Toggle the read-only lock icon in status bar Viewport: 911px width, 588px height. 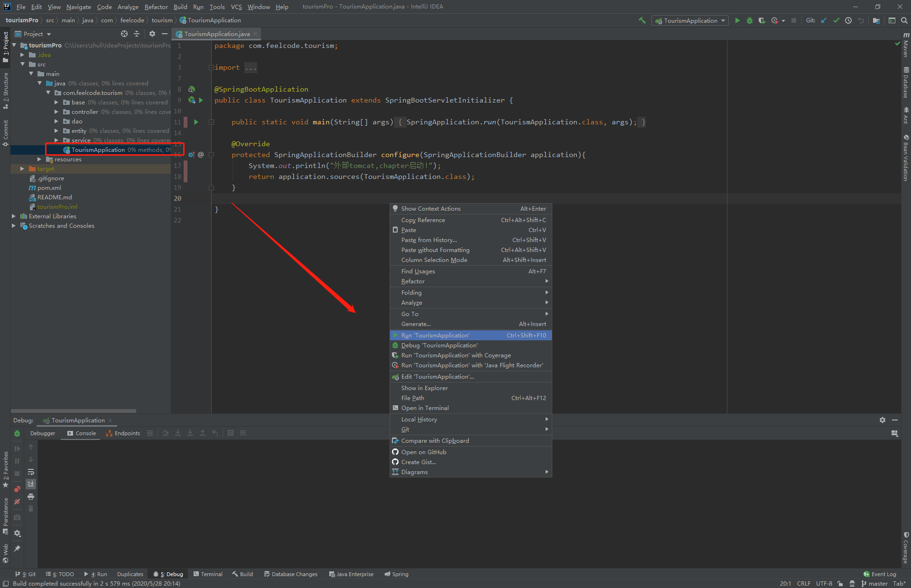[840, 583]
